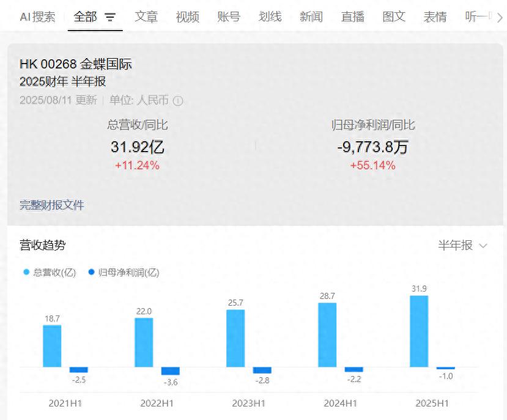Select the 直播 tab
507x420 pixels.
tap(353, 17)
